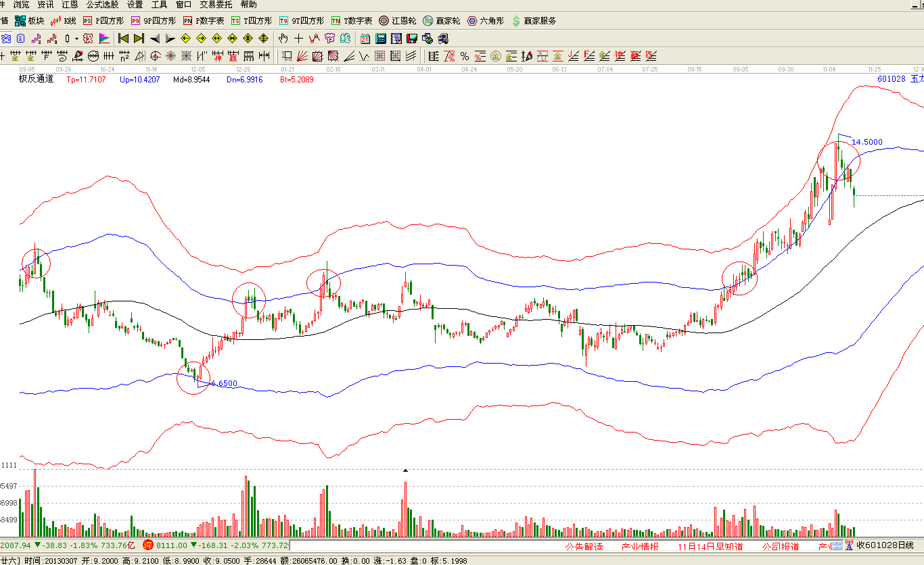The image size is (924, 565).
Task: Open the 赢家服务 button
Action: pos(534,21)
